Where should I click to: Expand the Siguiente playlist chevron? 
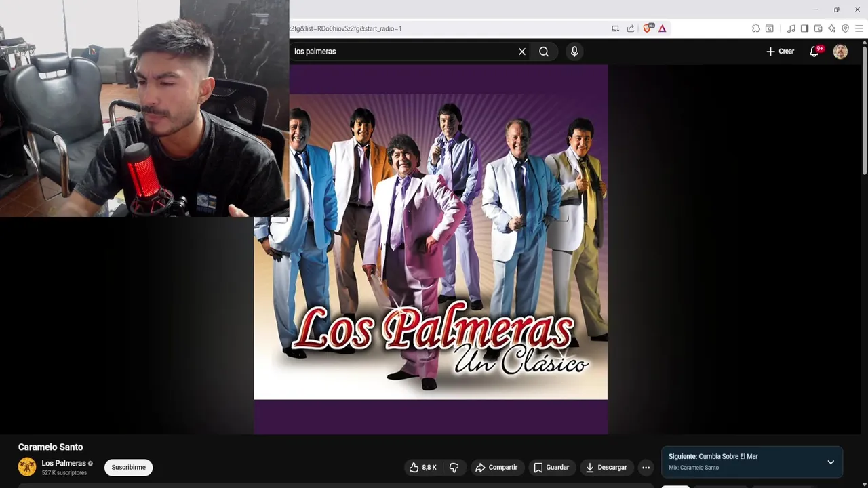[831, 462]
